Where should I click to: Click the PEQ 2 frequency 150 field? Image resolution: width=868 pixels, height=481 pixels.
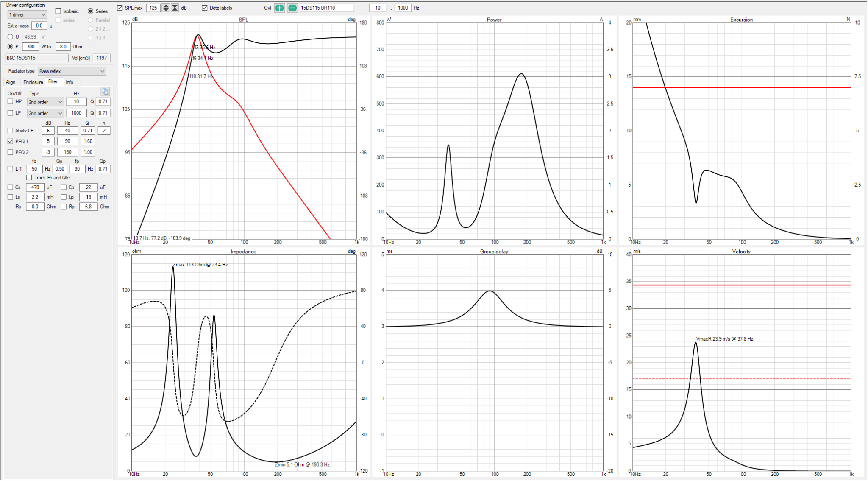(x=67, y=152)
